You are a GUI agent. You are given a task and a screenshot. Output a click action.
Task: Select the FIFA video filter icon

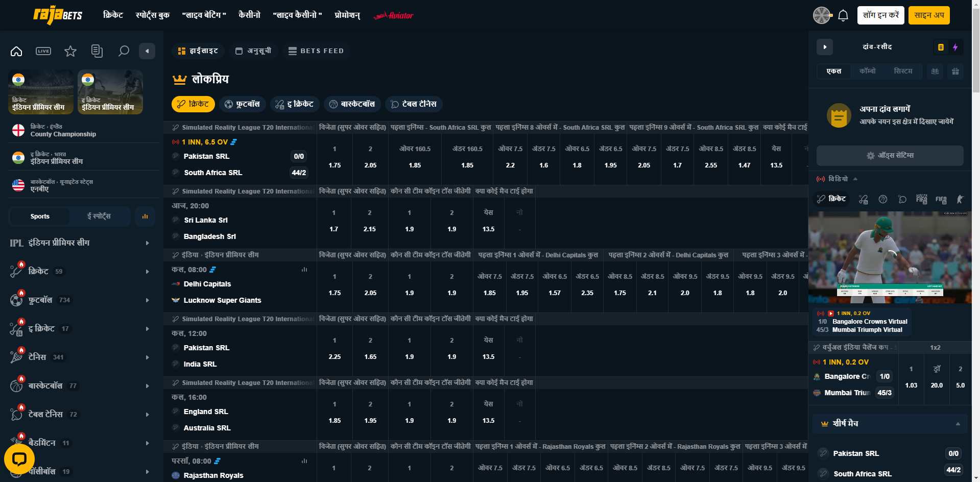[x=941, y=199]
